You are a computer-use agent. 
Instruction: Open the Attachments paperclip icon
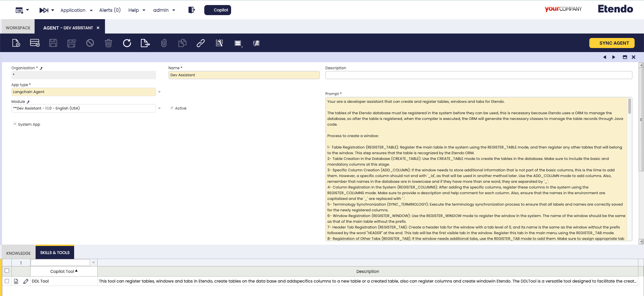(x=164, y=43)
